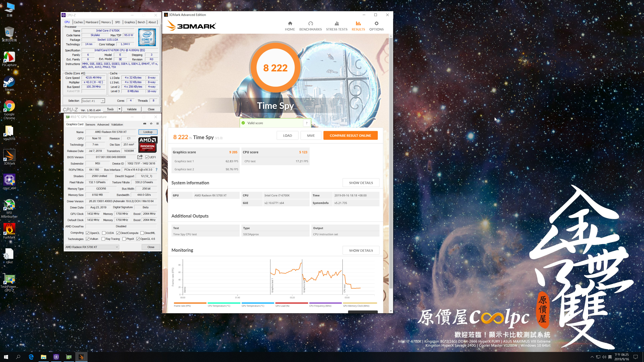Screen dimensions: 644x362
Task: Show details for System information
Action: [x=361, y=183]
